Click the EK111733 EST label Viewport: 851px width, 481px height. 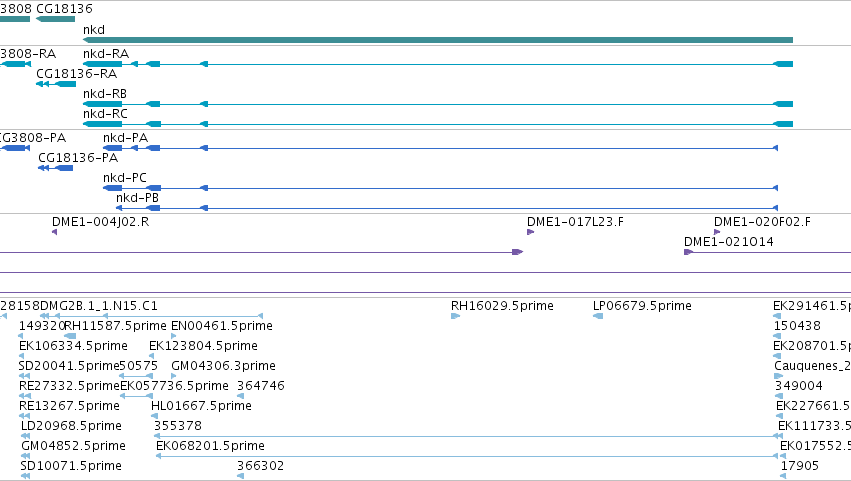815,427
